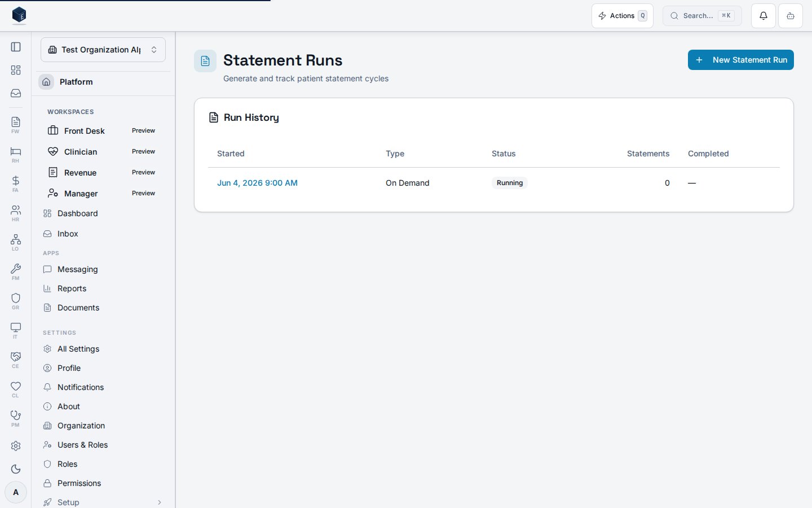Expand the Setup submenu chevron

click(x=160, y=502)
